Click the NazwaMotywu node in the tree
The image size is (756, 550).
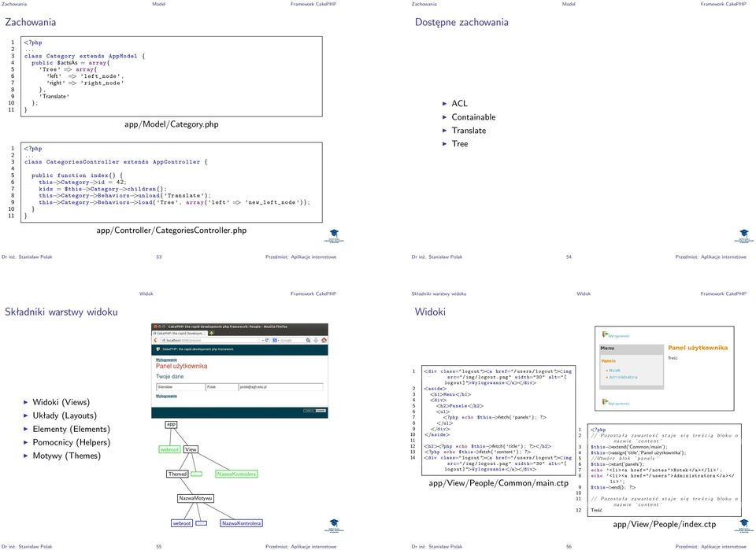pyautogui.click(x=196, y=498)
